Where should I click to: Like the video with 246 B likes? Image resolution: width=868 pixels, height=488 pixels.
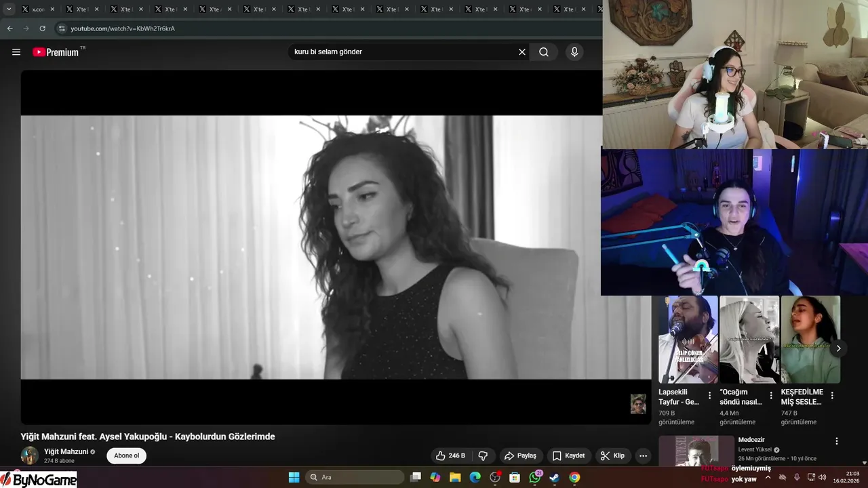pos(451,455)
